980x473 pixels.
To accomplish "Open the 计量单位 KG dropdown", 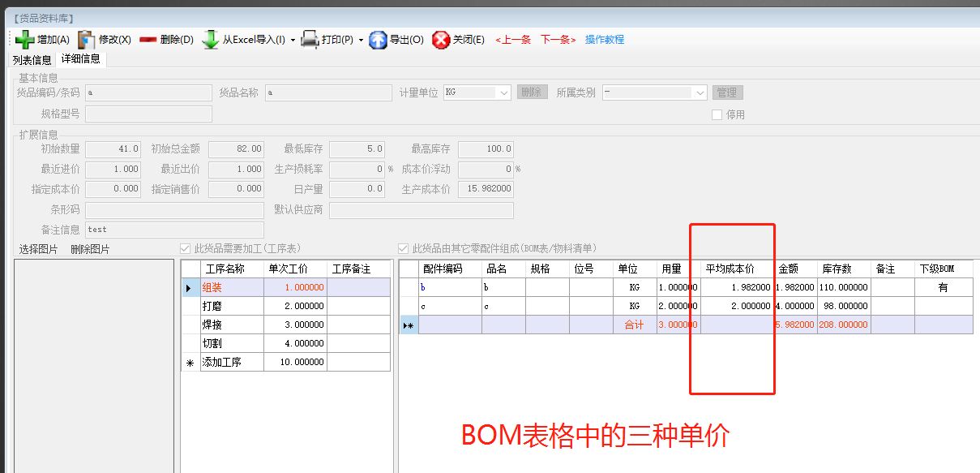I will [503, 92].
